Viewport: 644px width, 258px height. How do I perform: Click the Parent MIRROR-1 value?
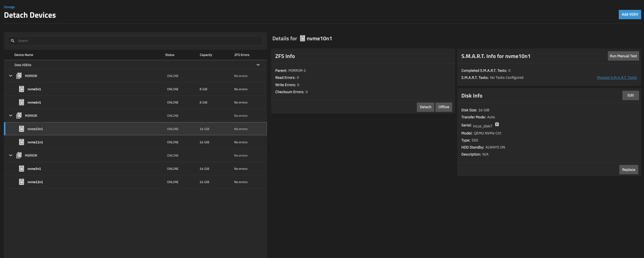(x=297, y=70)
